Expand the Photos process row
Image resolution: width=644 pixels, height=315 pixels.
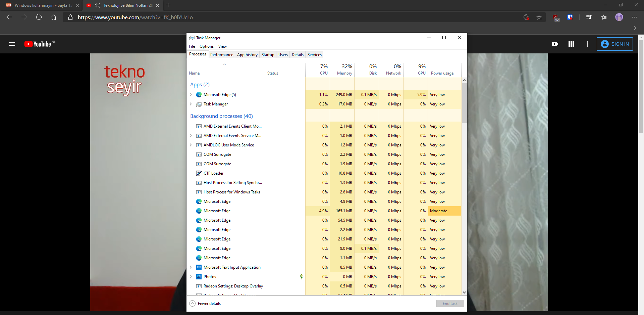191,277
